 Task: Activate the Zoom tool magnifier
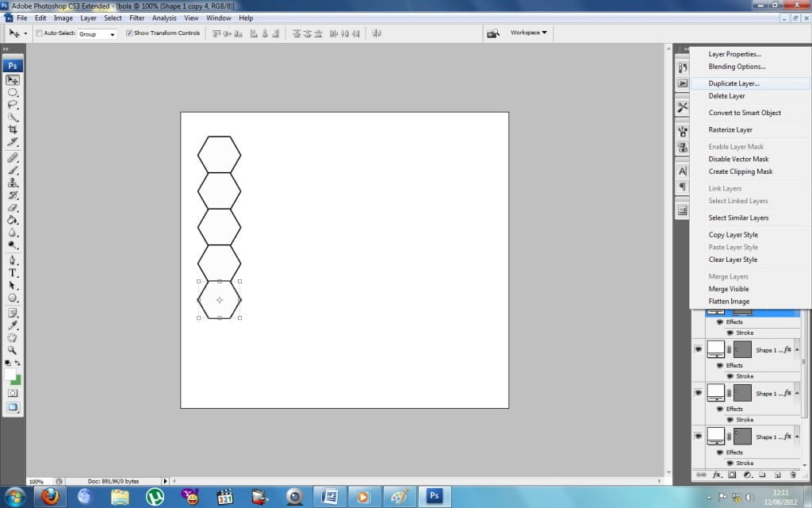[13, 350]
